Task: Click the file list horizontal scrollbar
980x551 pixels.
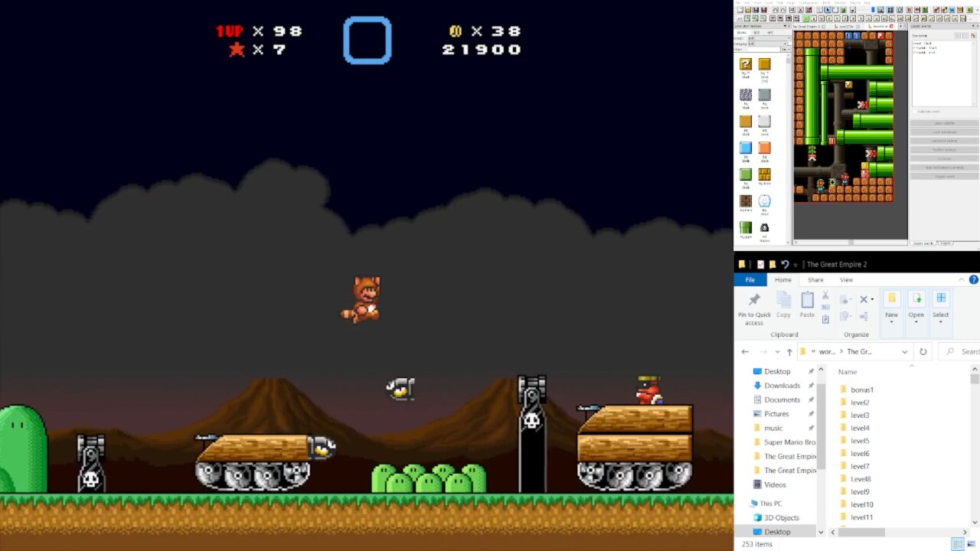Action: tap(861, 532)
